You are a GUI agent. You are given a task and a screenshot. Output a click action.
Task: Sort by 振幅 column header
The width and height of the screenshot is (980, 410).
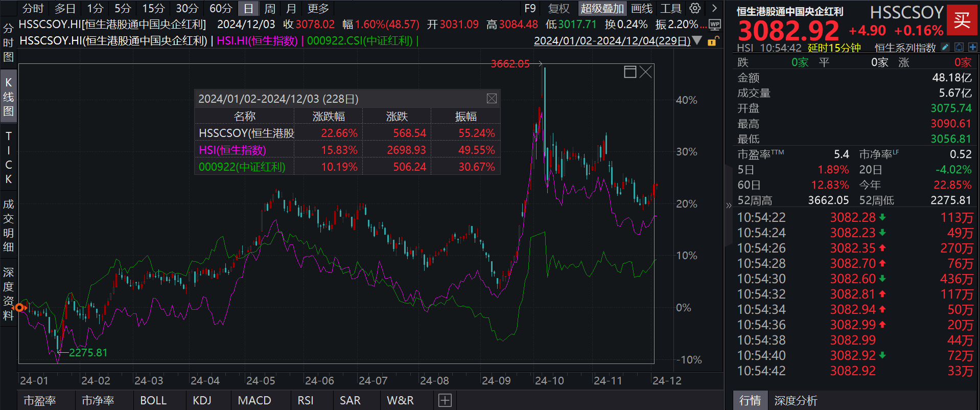tap(465, 117)
